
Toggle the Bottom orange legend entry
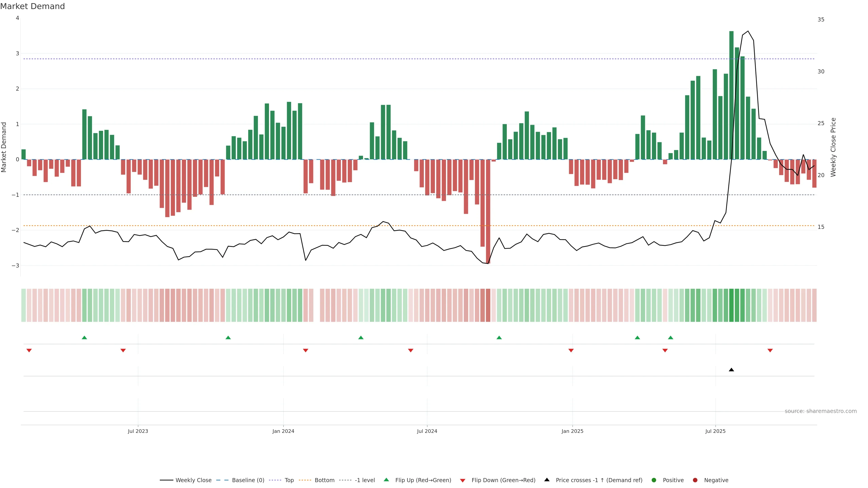324,480
